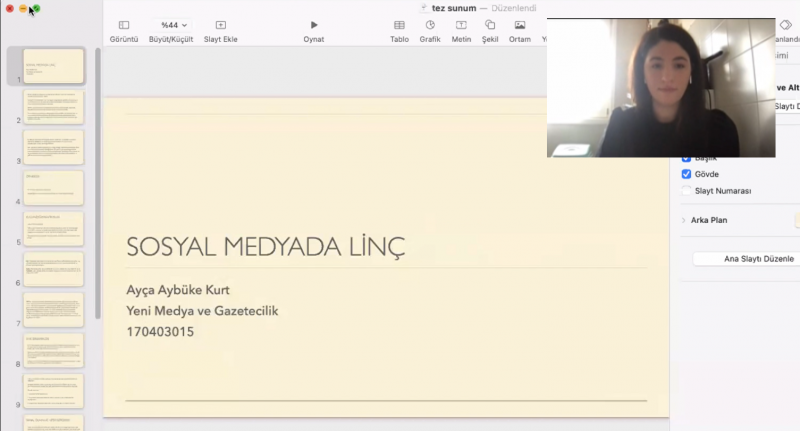This screenshot has width=800, height=431.
Task: Add a text box with Metin
Action: [x=460, y=25]
